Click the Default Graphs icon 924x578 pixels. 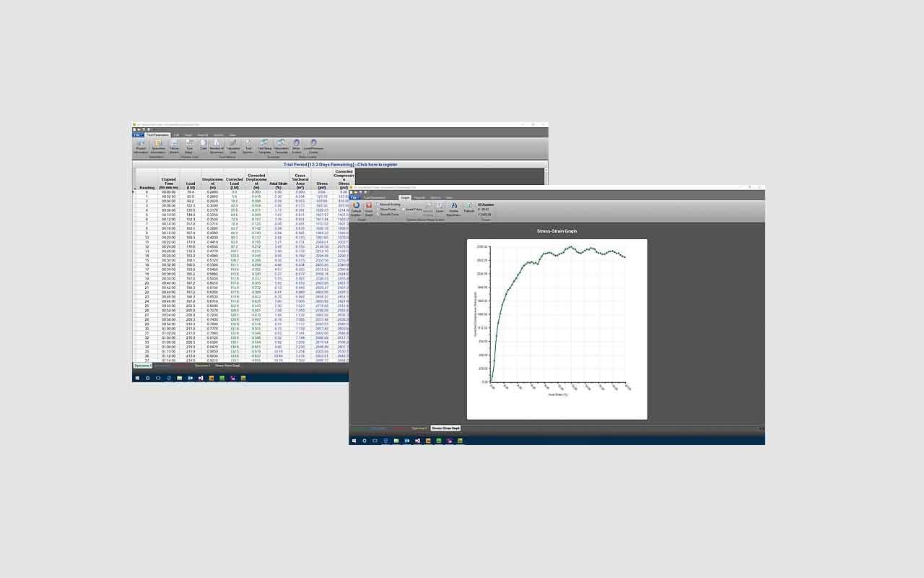356,209
